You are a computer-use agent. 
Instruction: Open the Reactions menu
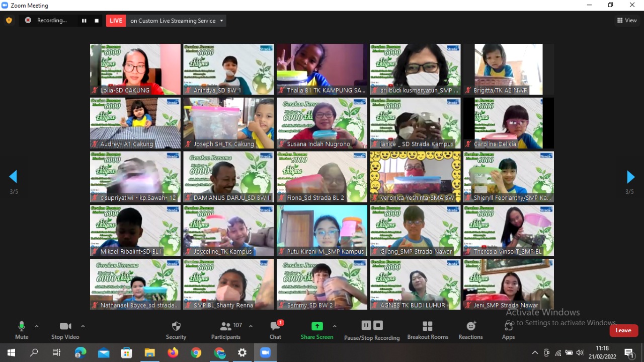coord(470,330)
